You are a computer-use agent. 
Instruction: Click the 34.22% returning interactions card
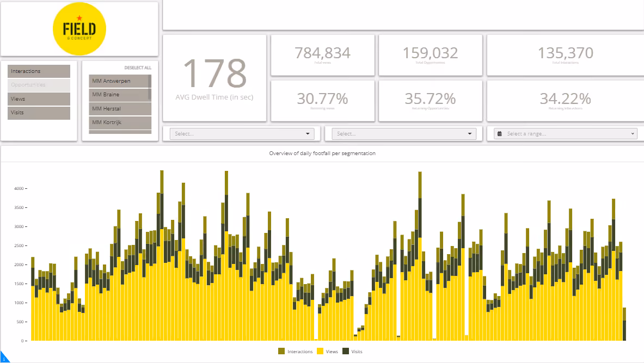(x=566, y=101)
